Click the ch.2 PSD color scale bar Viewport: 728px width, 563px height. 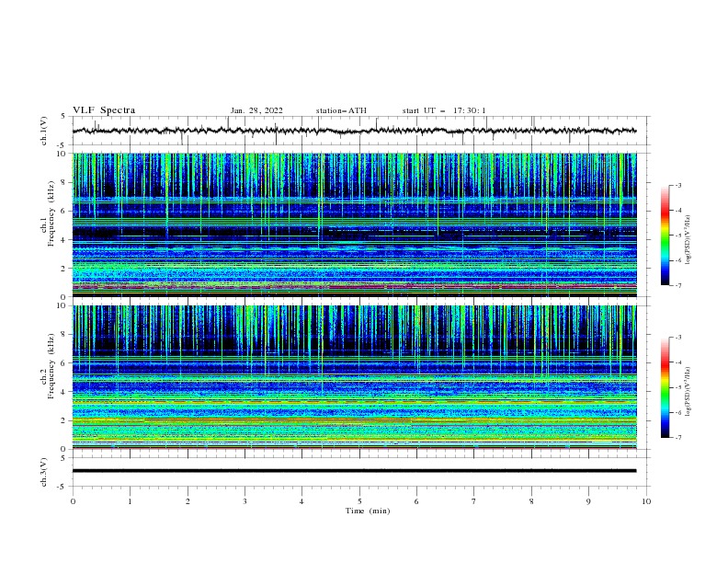point(665,387)
